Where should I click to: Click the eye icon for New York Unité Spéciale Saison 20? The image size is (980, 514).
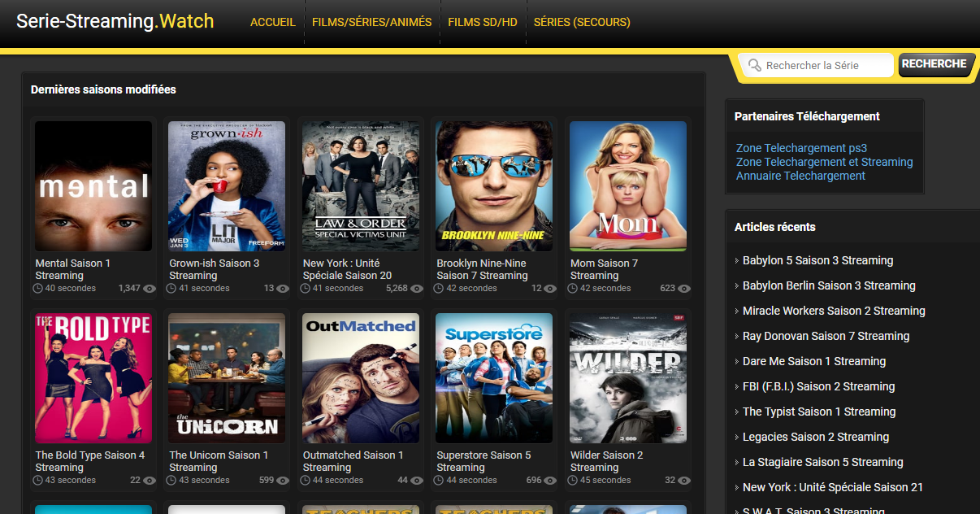[x=417, y=289]
